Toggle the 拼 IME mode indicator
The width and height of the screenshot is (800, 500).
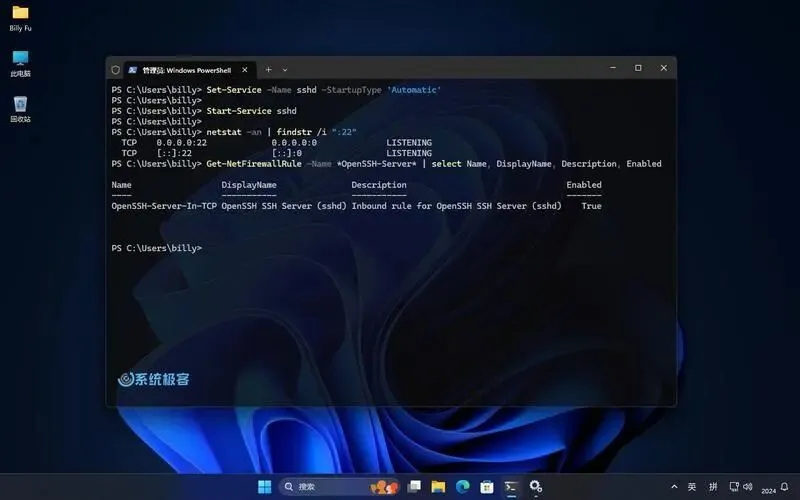(x=713, y=487)
